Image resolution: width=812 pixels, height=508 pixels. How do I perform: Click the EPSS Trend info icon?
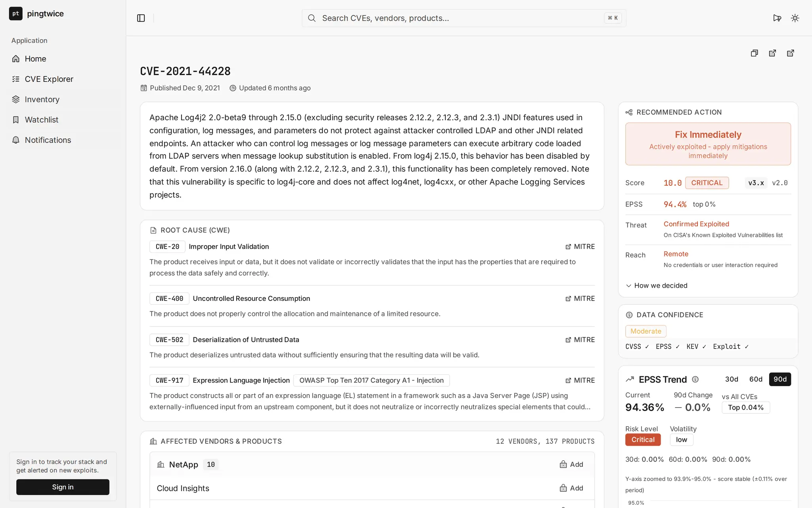(x=695, y=379)
